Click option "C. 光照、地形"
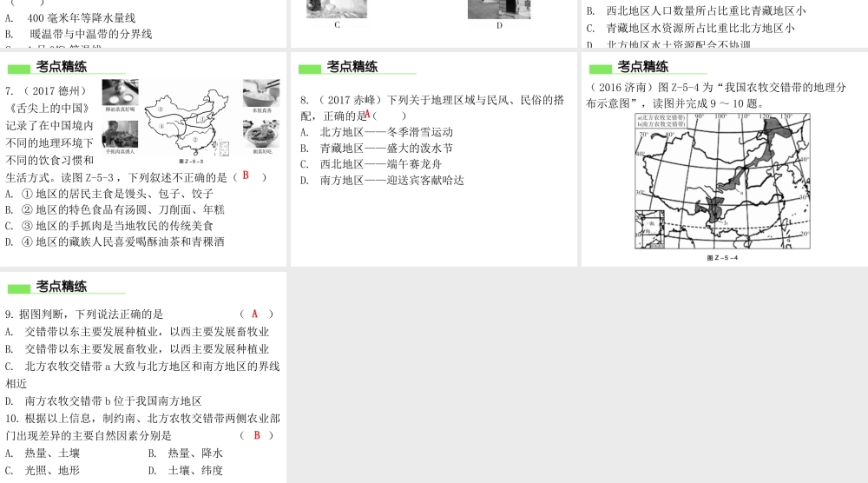This screenshot has width=868, height=483. click(x=43, y=470)
